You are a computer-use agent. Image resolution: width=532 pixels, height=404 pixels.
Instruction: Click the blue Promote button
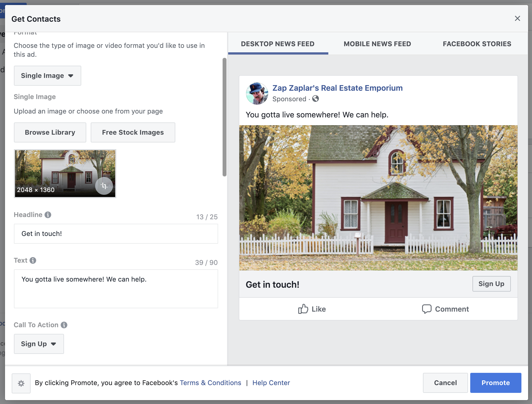coord(496,383)
